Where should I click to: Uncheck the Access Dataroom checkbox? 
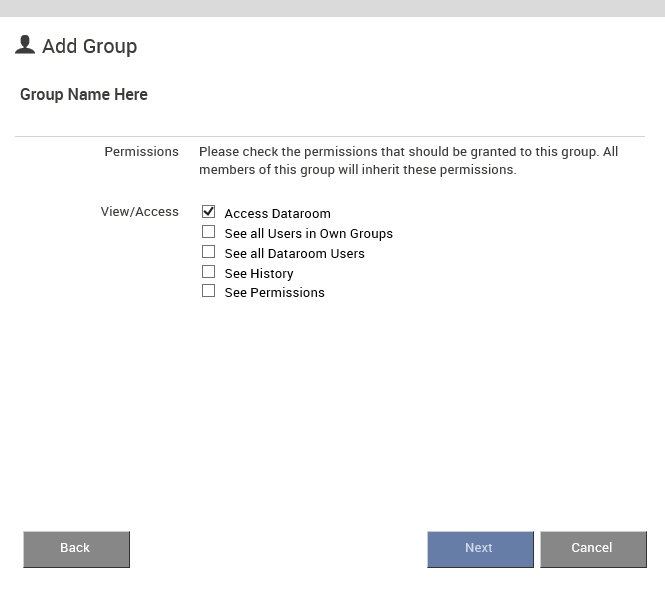pyautogui.click(x=208, y=211)
